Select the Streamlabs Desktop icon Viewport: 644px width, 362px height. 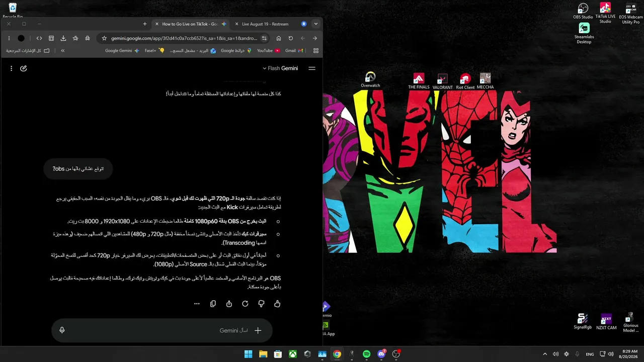pyautogui.click(x=584, y=33)
